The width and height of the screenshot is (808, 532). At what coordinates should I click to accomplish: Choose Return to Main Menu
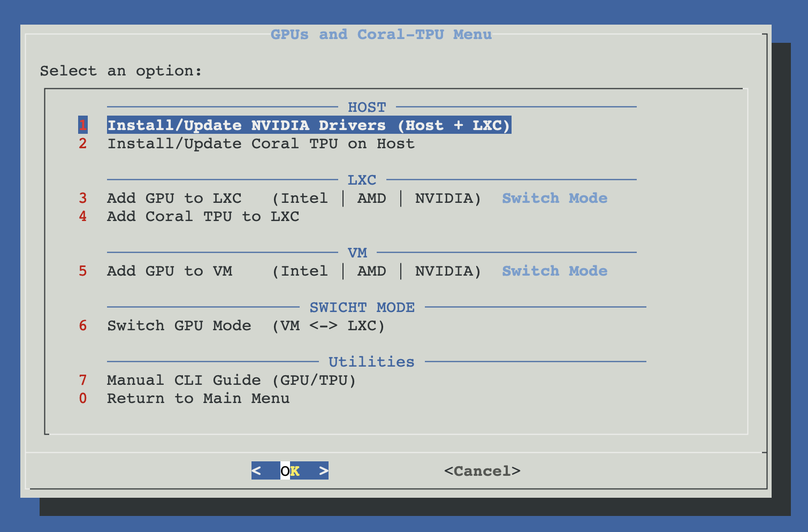[199, 398]
